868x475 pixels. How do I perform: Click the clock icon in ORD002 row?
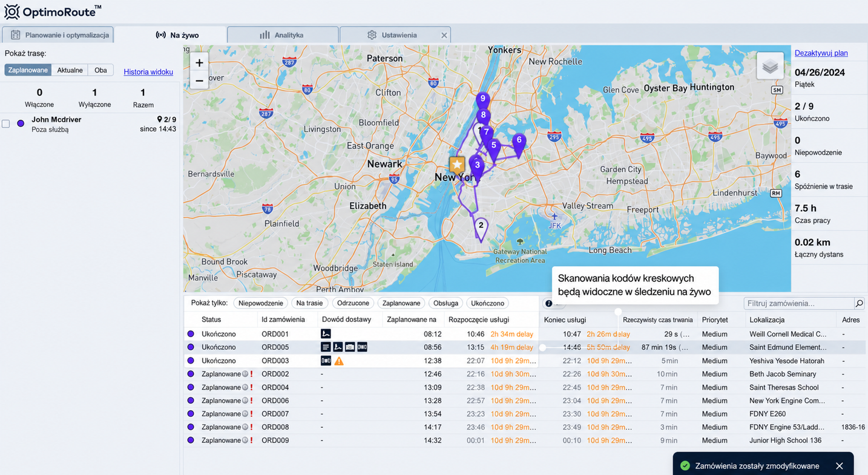(x=245, y=374)
